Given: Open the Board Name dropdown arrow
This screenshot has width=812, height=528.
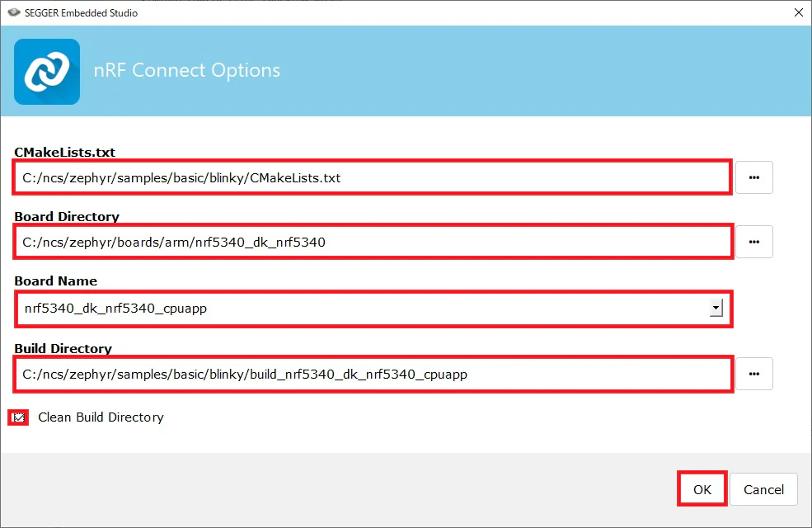Looking at the screenshot, I should pyautogui.click(x=716, y=308).
